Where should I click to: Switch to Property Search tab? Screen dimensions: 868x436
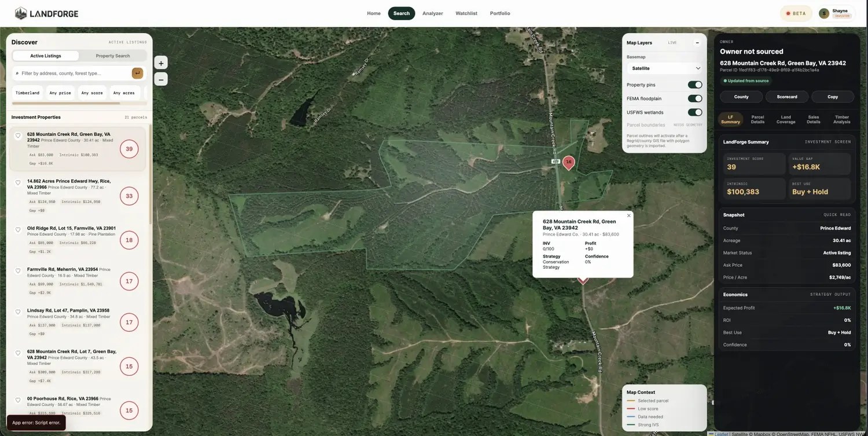[113, 56]
